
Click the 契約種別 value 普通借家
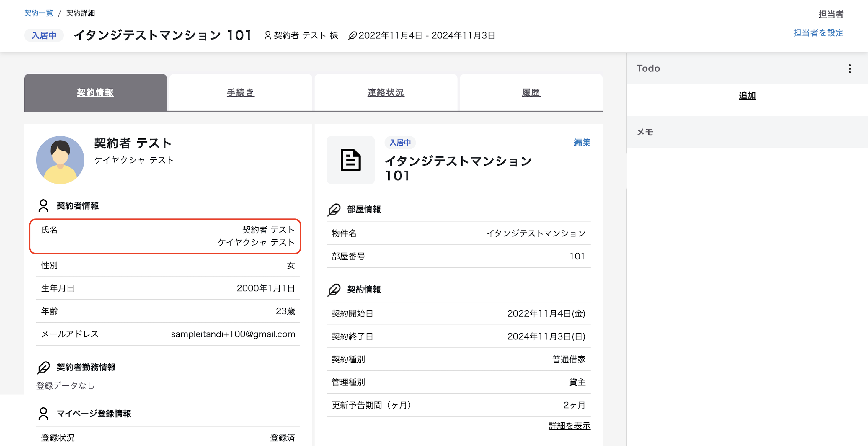point(569,360)
